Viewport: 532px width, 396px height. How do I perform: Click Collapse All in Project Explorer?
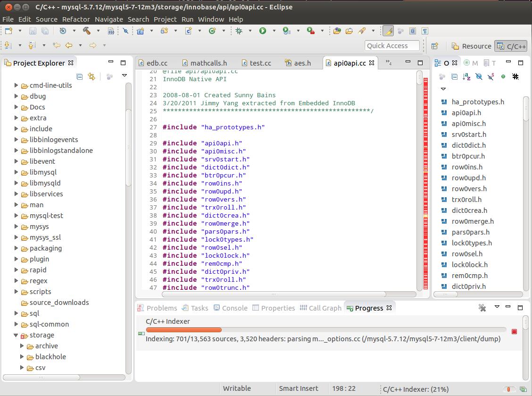point(80,76)
